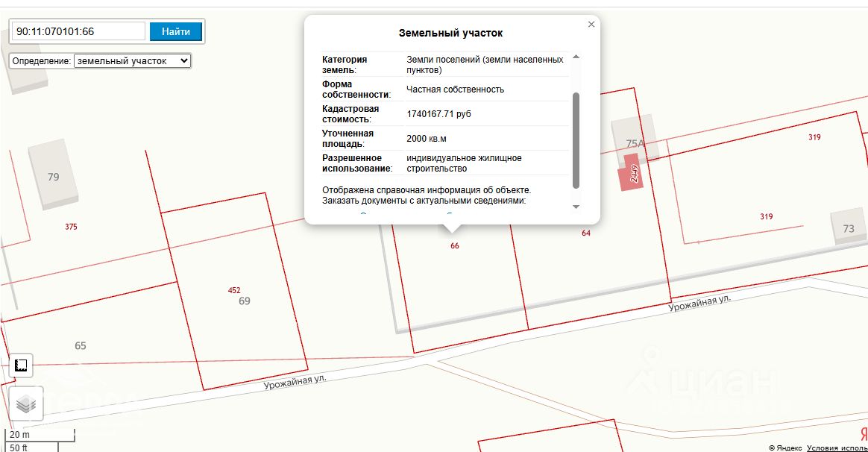Open the Определение type dropdown
Screen dimensions: 868x452
pyautogui.click(x=133, y=61)
